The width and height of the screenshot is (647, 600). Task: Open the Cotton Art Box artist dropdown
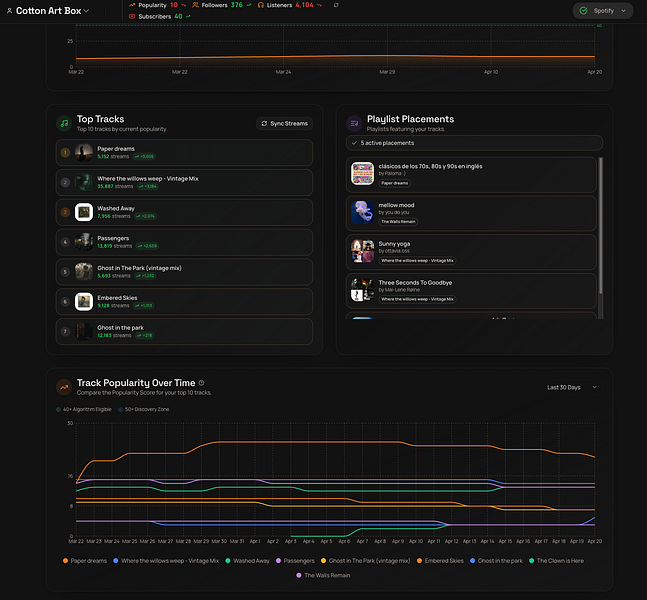[48, 11]
